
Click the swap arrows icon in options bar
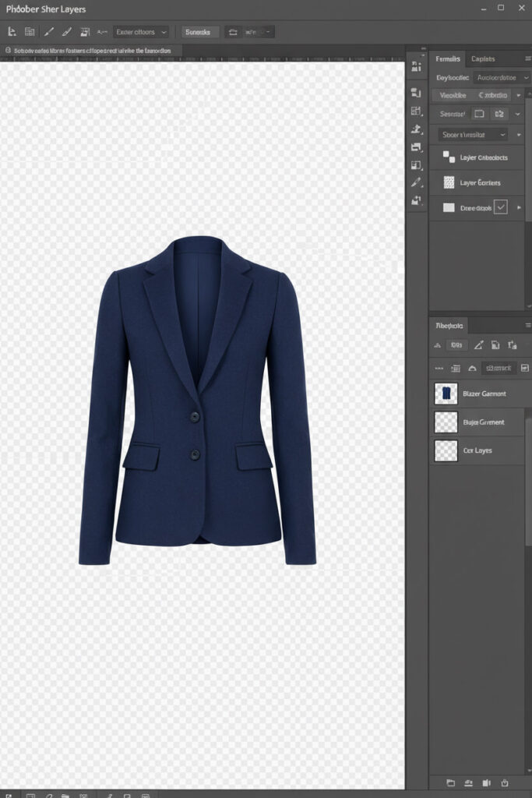(x=232, y=32)
